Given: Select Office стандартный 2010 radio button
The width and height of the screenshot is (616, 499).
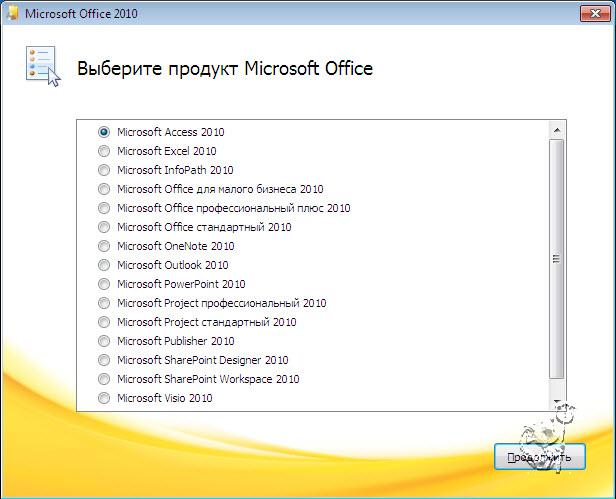Looking at the screenshot, I should 104,227.
